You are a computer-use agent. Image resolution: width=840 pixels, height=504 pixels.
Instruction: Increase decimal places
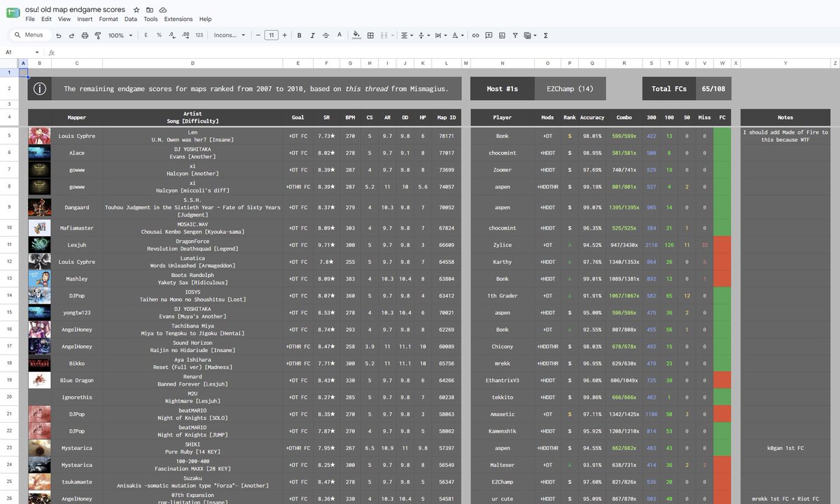coord(185,35)
